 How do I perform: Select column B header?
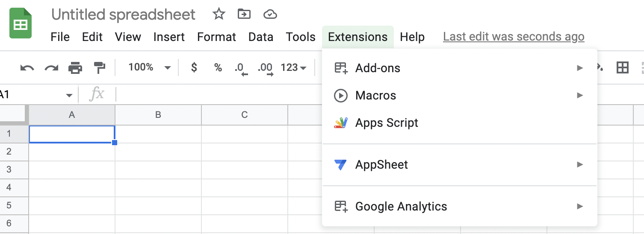click(158, 115)
